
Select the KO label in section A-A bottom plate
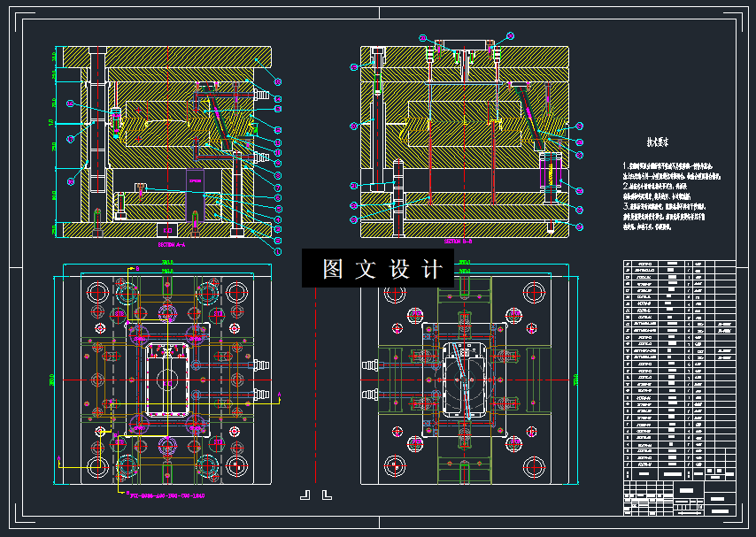click(167, 230)
